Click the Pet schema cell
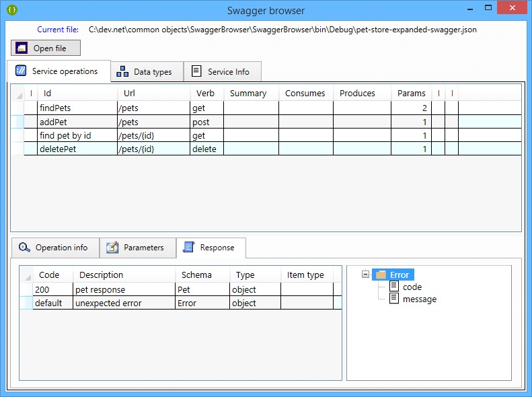Screen dimensions: 532x397 (x=202, y=289)
